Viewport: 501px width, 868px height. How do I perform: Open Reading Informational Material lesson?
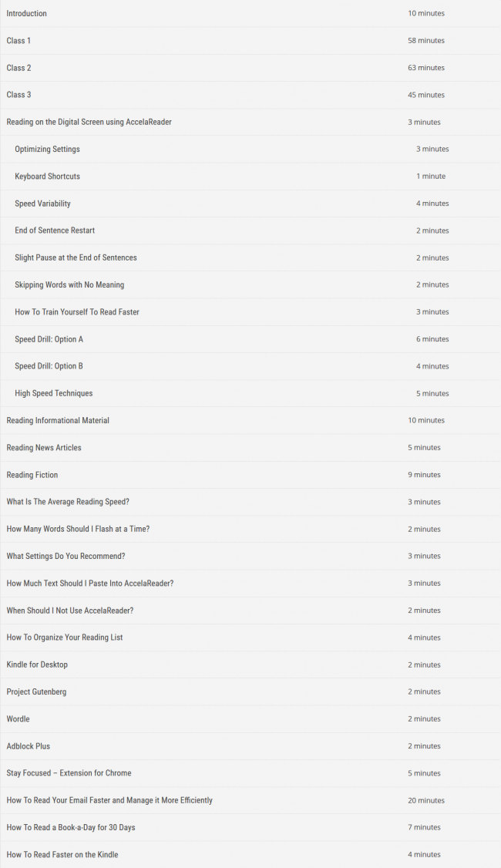pyautogui.click(x=250, y=420)
